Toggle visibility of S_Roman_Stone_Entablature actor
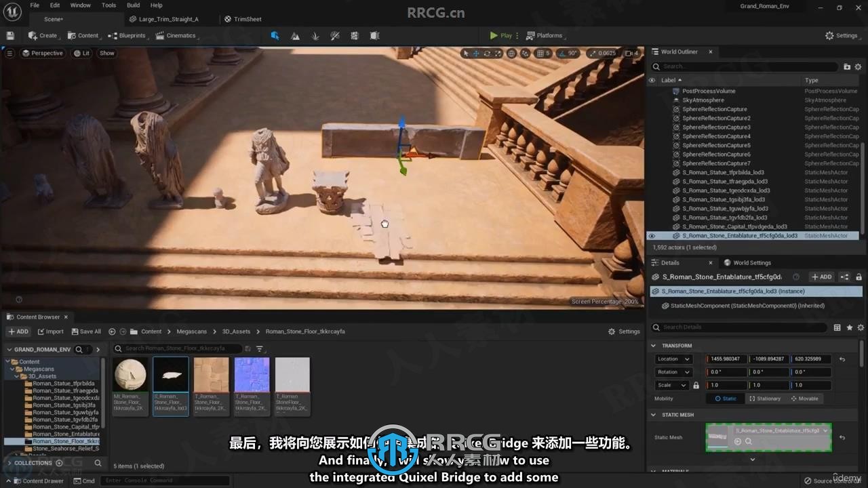The image size is (868, 488). tap(652, 236)
